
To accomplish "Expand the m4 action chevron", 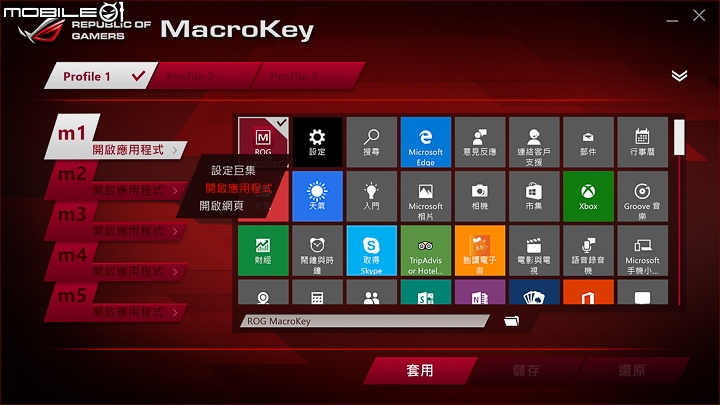I will (x=175, y=272).
